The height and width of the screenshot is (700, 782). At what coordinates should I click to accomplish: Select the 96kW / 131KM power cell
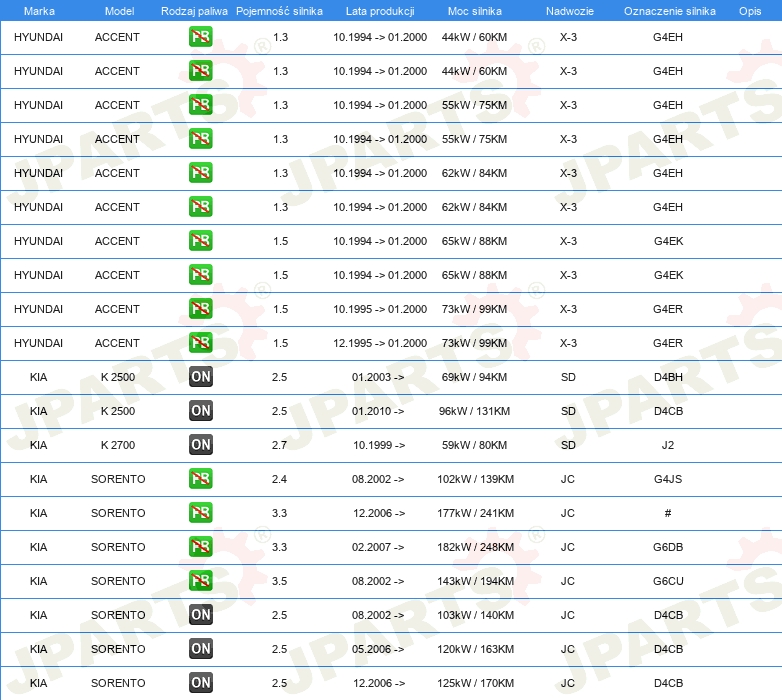474,411
